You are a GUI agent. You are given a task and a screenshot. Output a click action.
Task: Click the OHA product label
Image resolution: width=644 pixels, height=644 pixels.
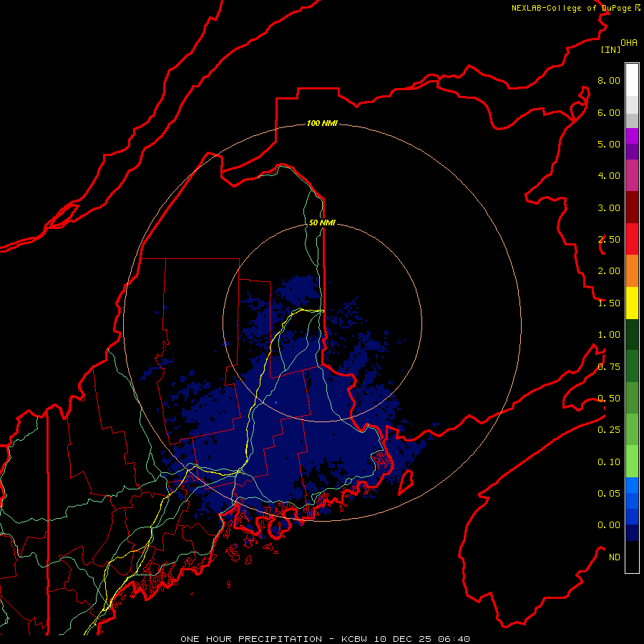point(629,43)
